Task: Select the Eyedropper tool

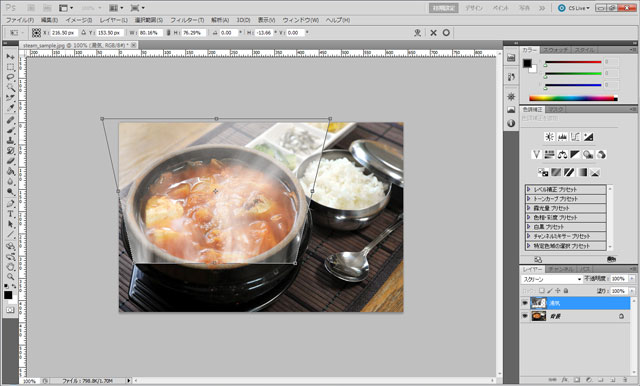Action: point(11,108)
